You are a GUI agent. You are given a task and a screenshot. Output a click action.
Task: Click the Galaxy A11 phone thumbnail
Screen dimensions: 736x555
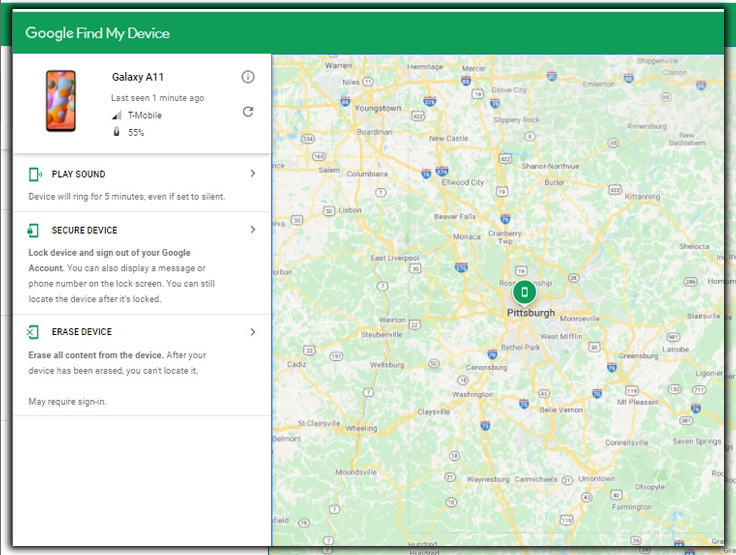61,100
